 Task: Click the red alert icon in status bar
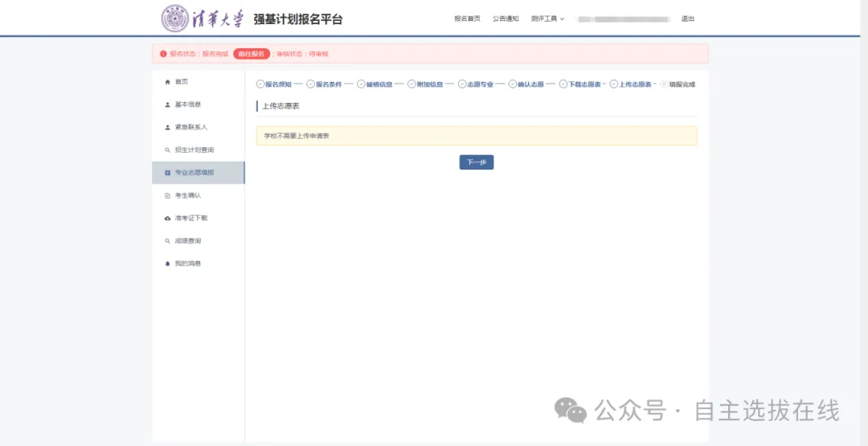click(163, 54)
